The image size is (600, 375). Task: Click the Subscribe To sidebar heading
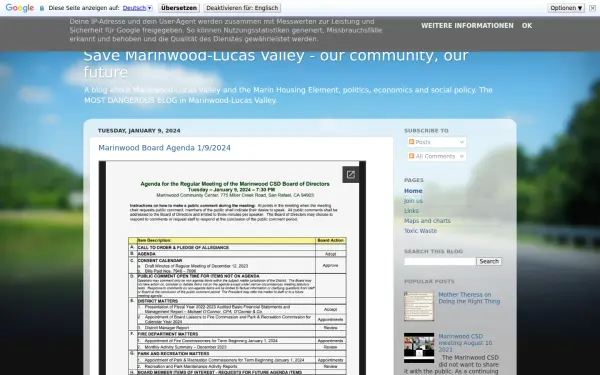(x=426, y=131)
